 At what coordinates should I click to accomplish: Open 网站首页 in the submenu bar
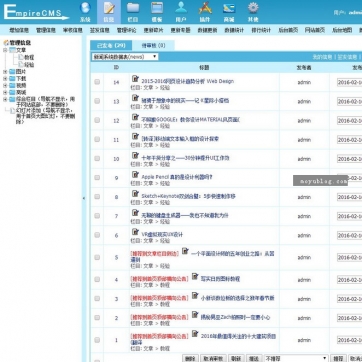(x=315, y=30)
